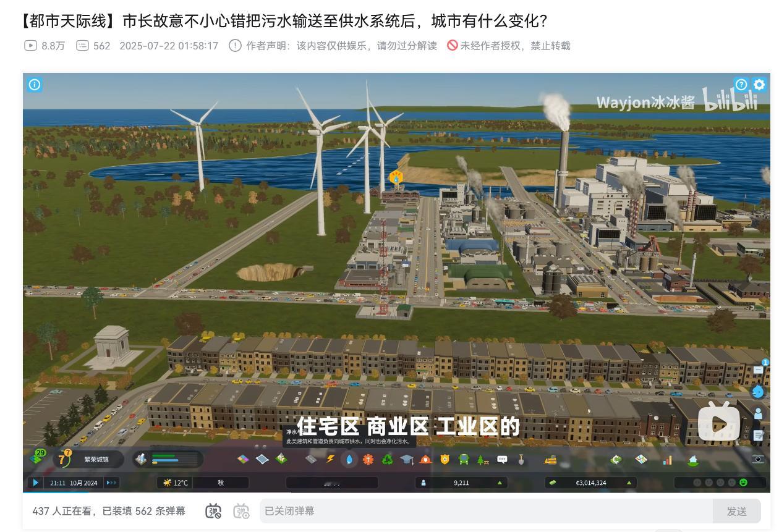Click the green happiness smiley face
The image size is (779, 532).
(x=744, y=483)
